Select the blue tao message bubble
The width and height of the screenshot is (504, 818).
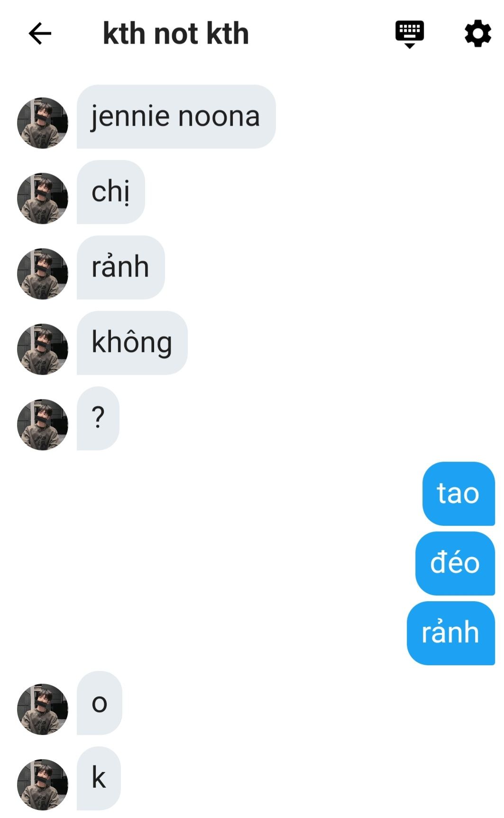(x=458, y=494)
